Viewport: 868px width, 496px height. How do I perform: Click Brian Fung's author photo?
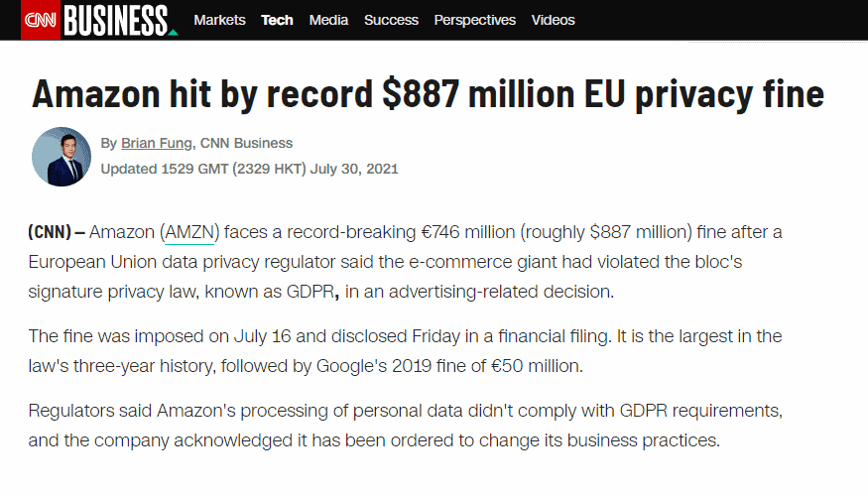pyautogui.click(x=62, y=157)
